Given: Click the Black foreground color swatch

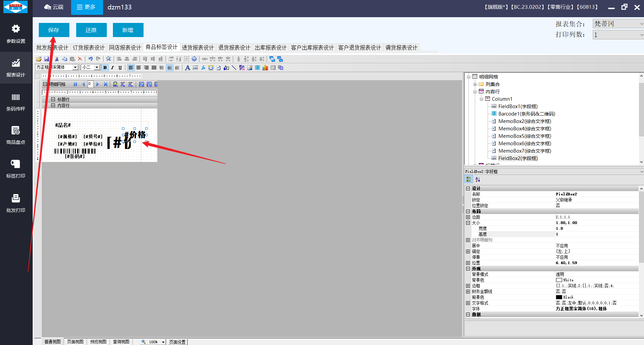Looking at the screenshot, I should [x=559, y=297].
